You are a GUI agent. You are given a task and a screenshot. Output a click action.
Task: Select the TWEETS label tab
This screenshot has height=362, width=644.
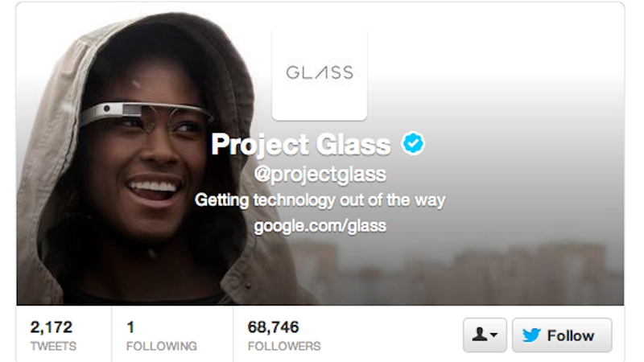pos(53,346)
